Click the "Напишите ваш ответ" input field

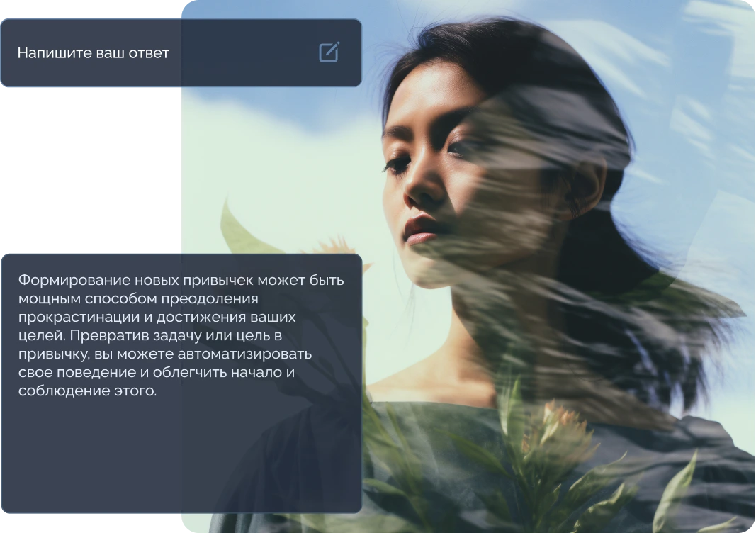pos(181,52)
